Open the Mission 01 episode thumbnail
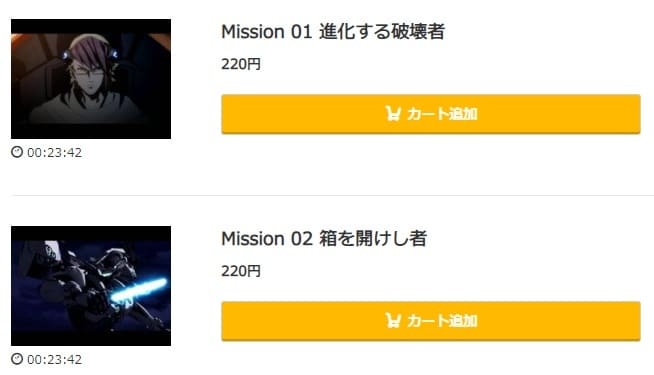The height and width of the screenshot is (375, 654). click(91, 79)
